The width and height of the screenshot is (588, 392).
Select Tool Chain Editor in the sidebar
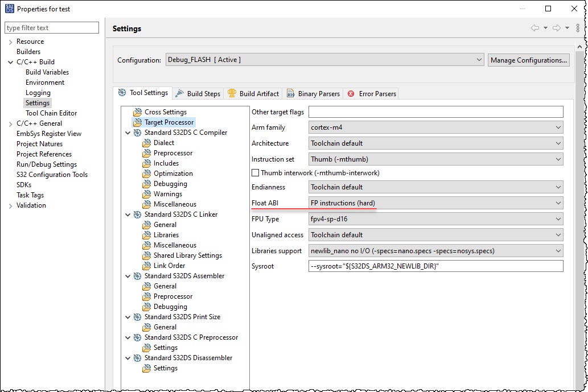click(51, 113)
